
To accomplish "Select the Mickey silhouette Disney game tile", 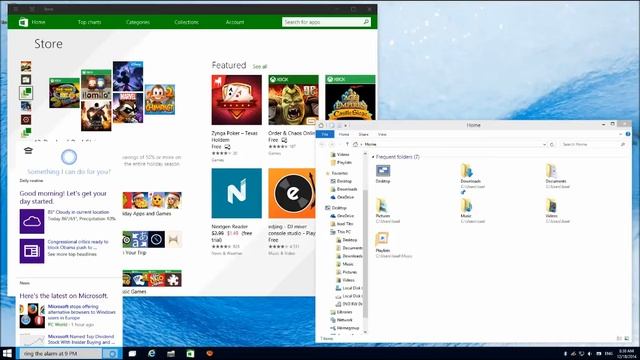I will (128, 76).
